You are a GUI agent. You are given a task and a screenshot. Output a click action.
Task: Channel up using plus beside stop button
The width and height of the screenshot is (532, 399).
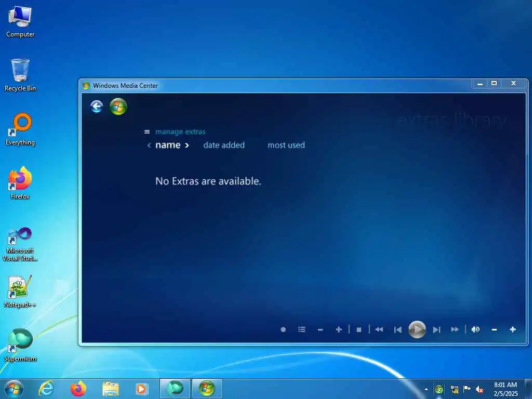[x=339, y=329]
